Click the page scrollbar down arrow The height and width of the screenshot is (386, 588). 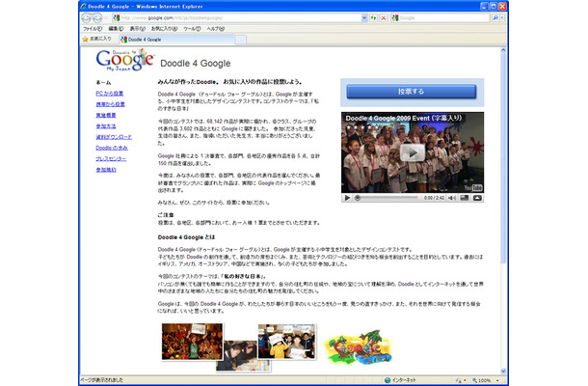503,371
